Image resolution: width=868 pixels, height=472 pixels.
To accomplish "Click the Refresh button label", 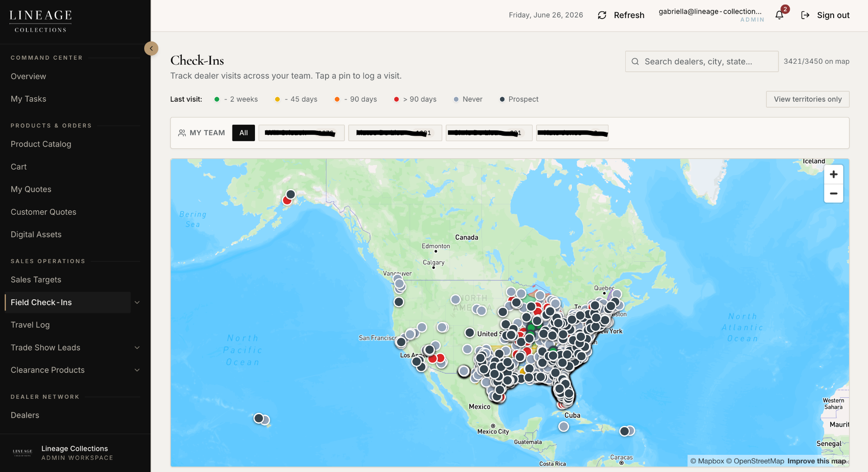I will pos(629,15).
